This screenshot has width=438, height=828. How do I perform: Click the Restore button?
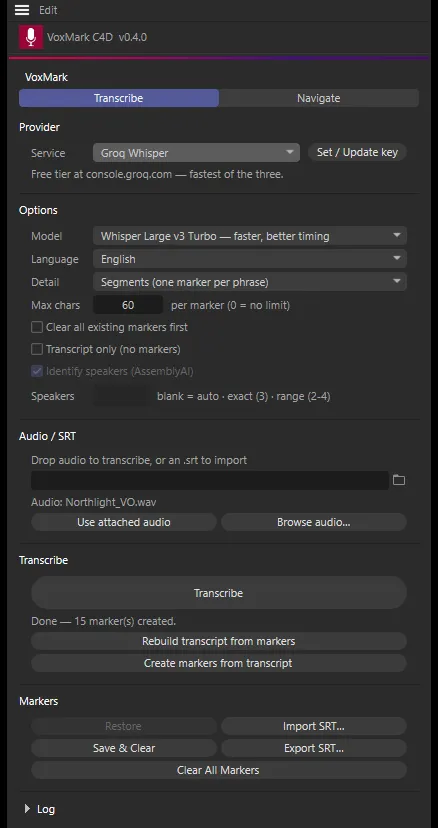coord(124,726)
